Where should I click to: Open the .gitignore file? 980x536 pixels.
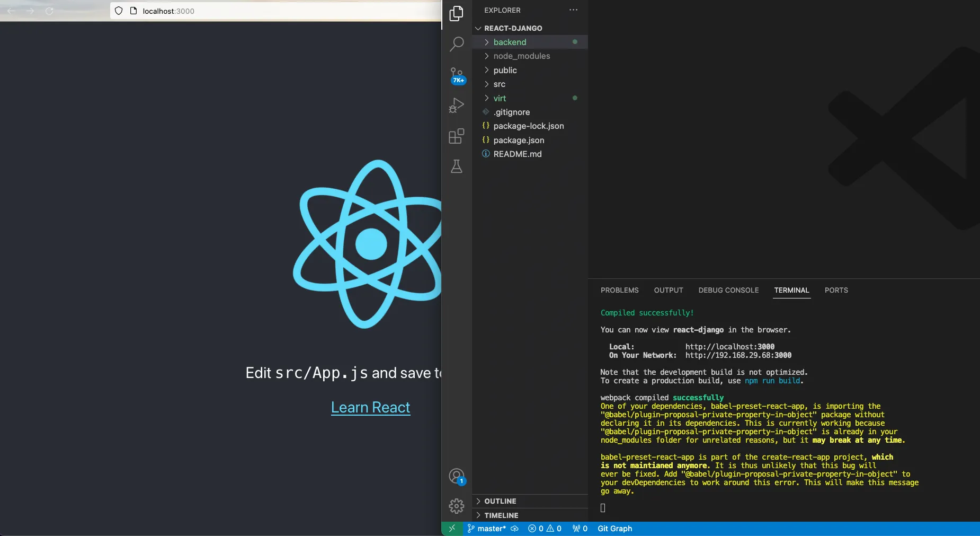tap(530, 112)
